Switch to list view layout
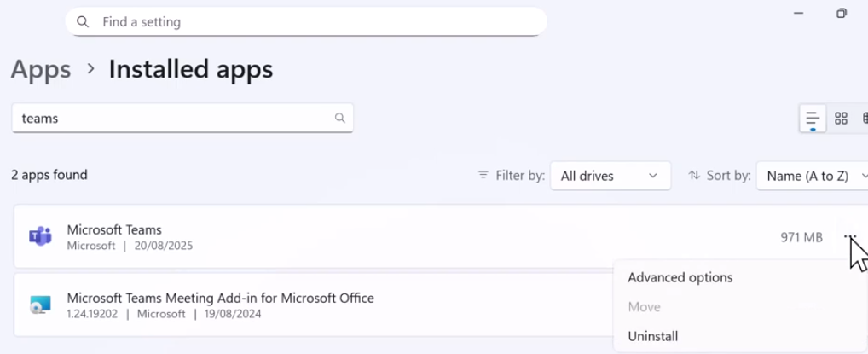This screenshot has width=868, height=354. coord(813,118)
